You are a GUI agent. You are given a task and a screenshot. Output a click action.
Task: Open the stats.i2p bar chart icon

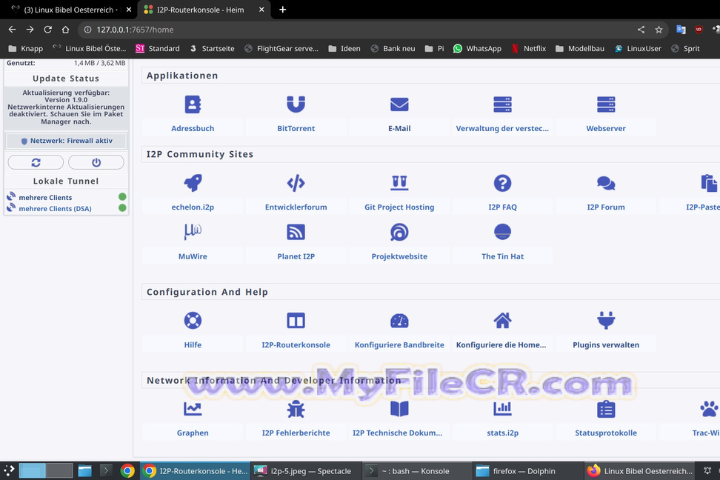[502, 408]
